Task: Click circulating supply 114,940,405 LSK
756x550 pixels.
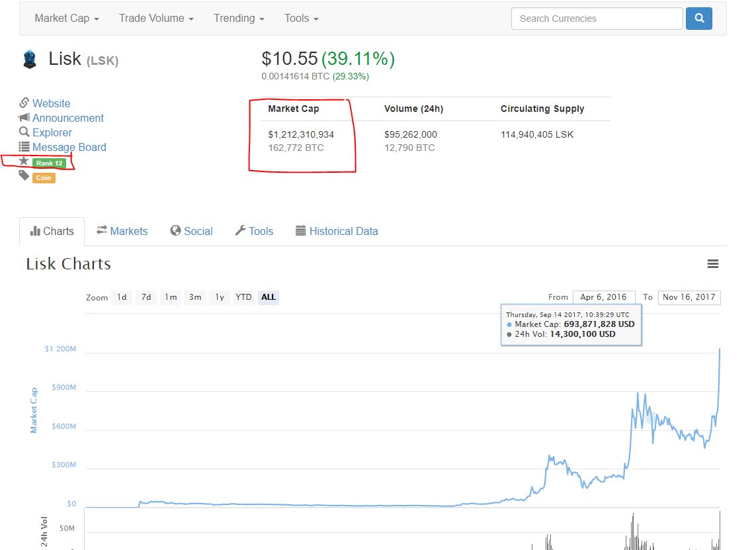Action: click(x=537, y=134)
